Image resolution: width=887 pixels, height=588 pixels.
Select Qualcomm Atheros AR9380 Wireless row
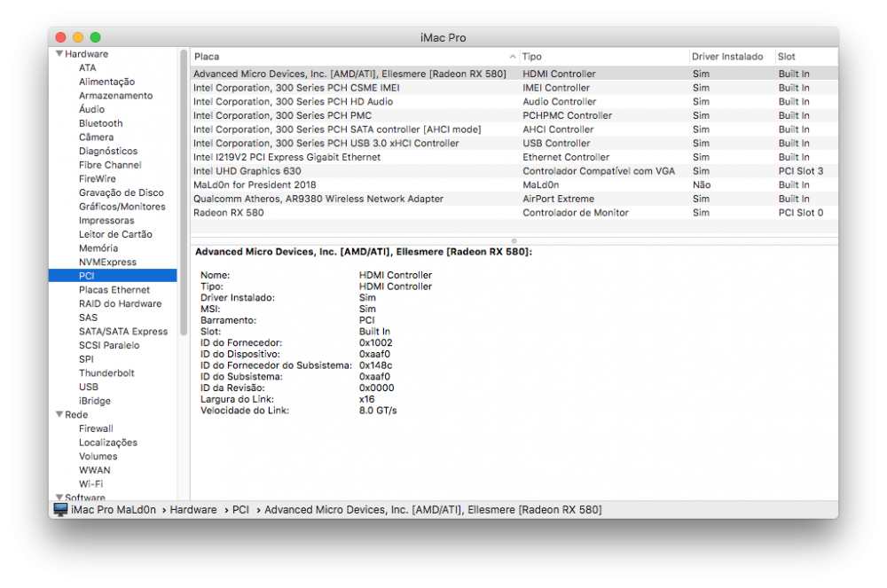[x=514, y=199]
